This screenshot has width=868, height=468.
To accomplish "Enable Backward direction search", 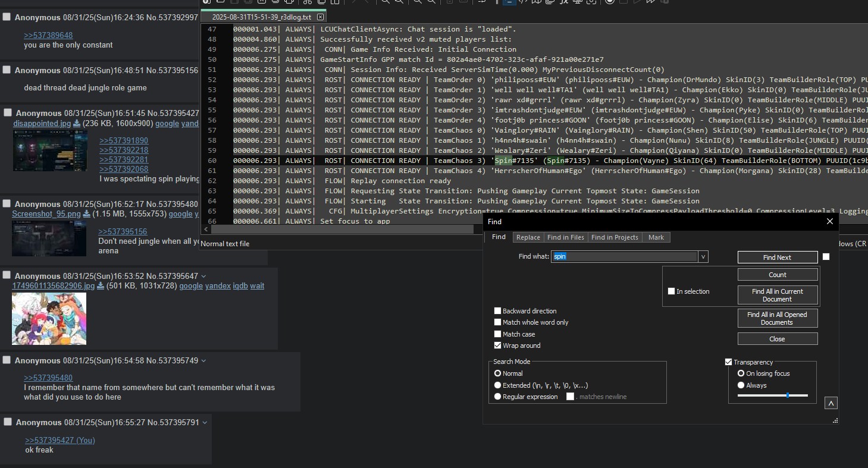I will (x=497, y=311).
